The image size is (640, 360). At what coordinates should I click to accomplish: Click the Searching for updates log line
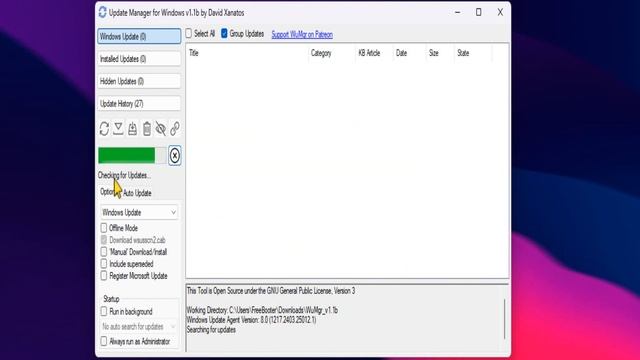coord(211,330)
